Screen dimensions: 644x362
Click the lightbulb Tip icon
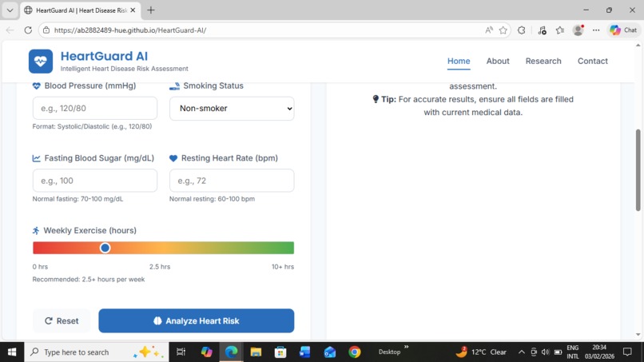tap(376, 99)
